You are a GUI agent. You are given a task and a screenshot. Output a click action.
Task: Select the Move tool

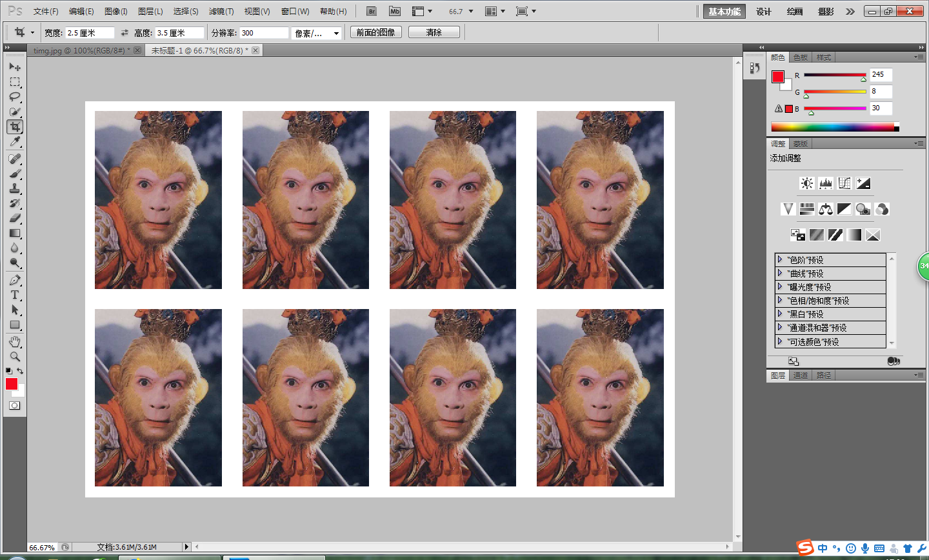15,66
